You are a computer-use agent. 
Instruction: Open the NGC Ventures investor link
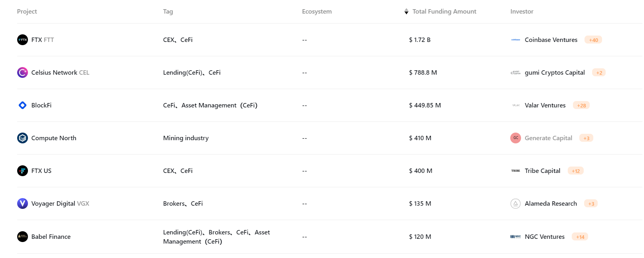(545, 237)
